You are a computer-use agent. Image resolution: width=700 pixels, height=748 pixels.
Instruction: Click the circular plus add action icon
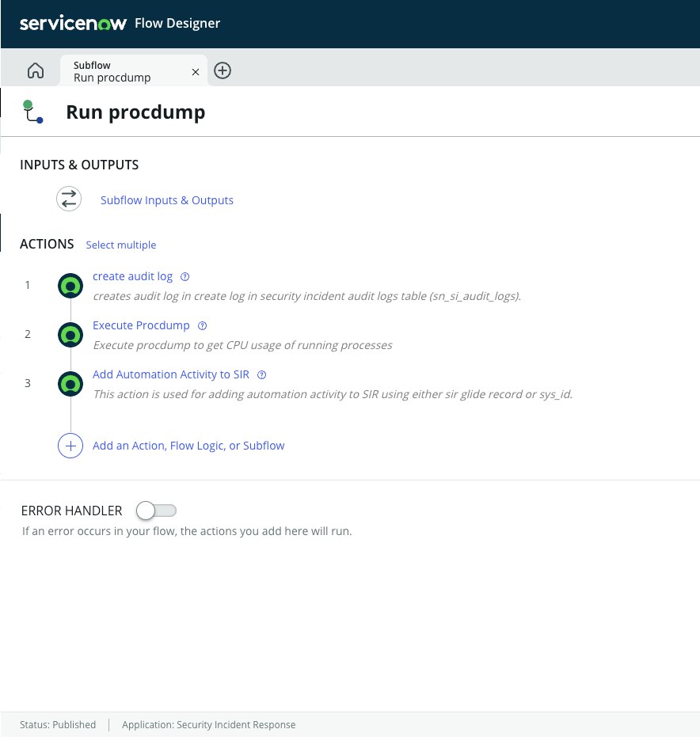(70, 446)
